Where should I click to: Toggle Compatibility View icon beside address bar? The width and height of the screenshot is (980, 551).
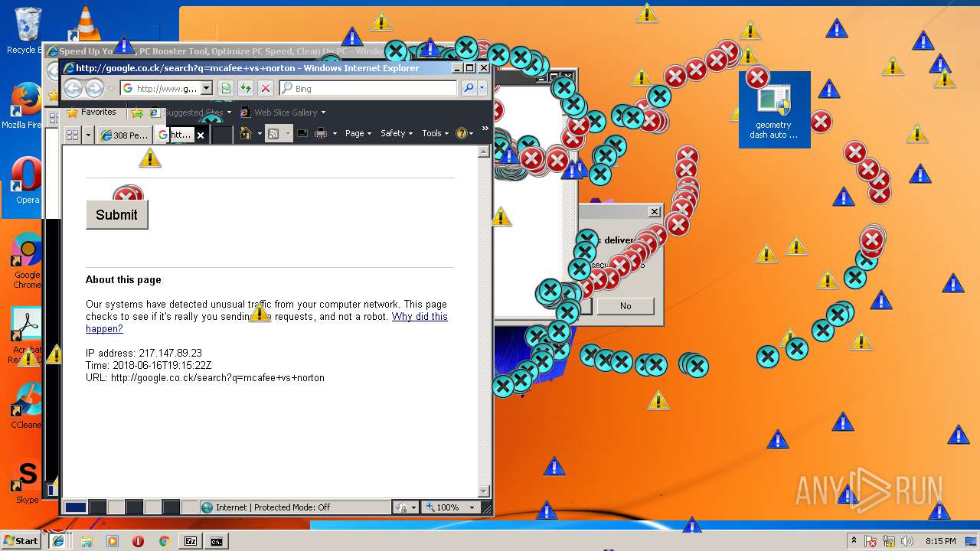227,89
